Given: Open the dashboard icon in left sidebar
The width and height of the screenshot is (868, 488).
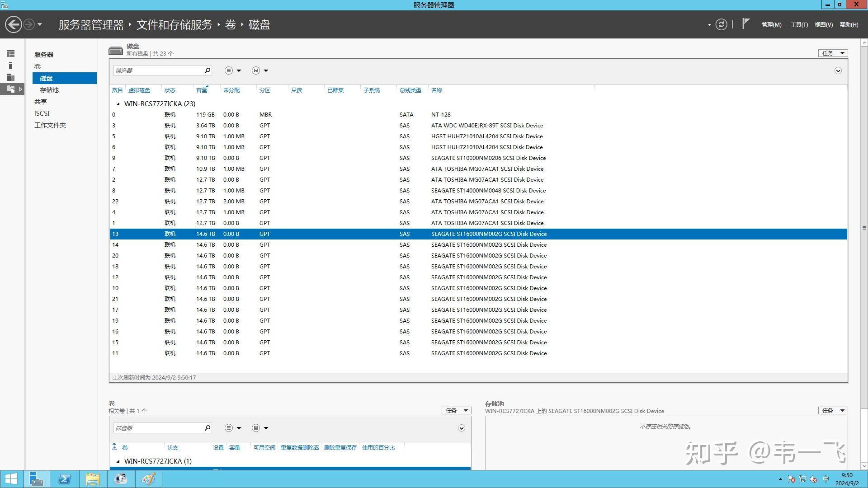Looking at the screenshot, I should [11, 54].
